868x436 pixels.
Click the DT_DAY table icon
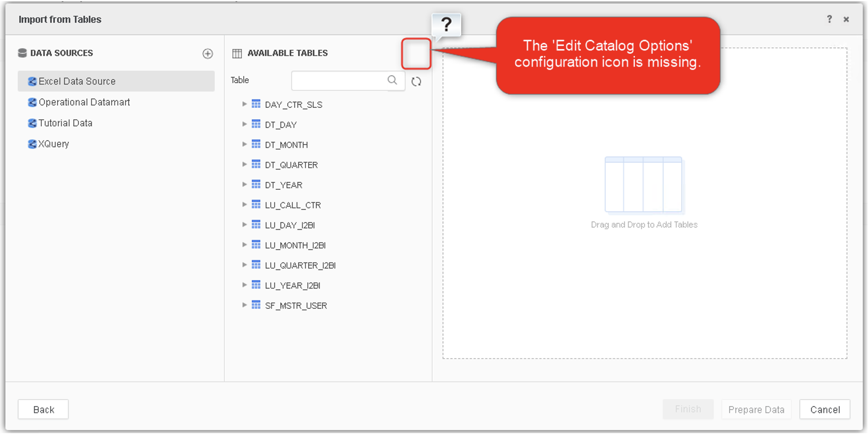(256, 124)
